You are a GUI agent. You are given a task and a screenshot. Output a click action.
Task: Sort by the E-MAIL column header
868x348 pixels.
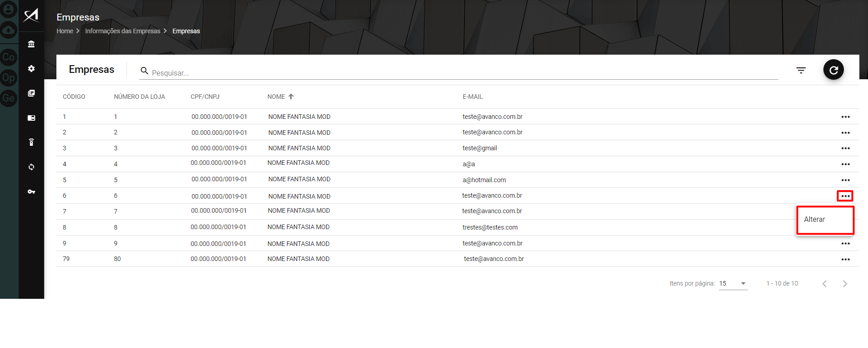[472, 97]
